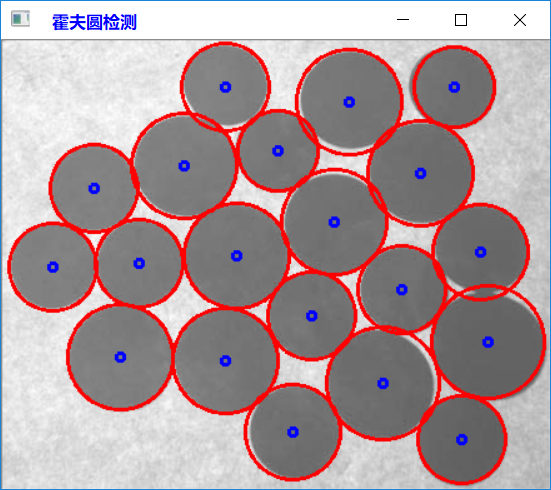Click center of circle directly above leftmost circle
The image size is (551, 490).
[94, 188]
